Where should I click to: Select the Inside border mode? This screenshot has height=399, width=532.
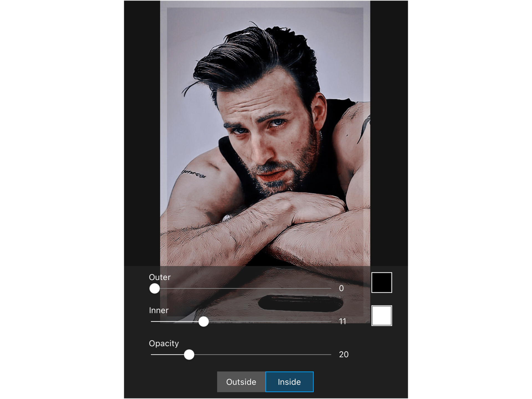(290, 382)
